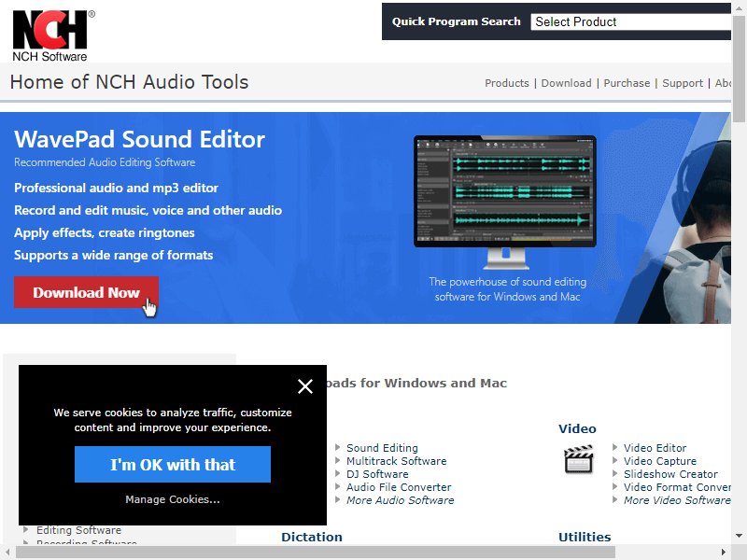The image size is (747, 560).
Task: Click the Utilities category heading
Action: [x=585, y=537]
